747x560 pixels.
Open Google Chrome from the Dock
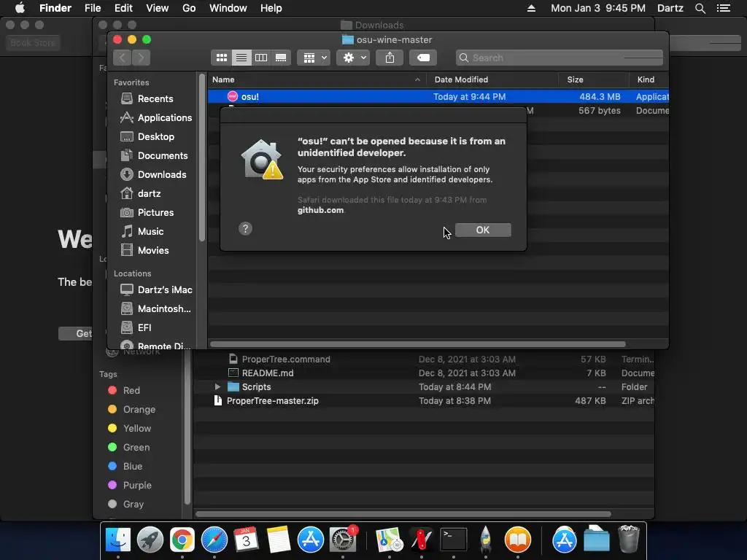(x=182, y=540)
